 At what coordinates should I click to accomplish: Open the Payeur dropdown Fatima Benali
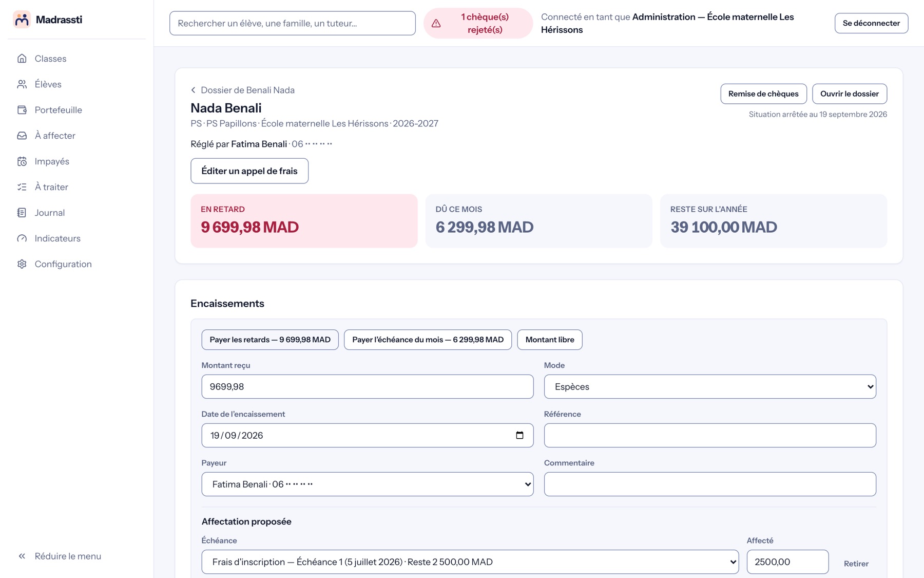(368, 484)
